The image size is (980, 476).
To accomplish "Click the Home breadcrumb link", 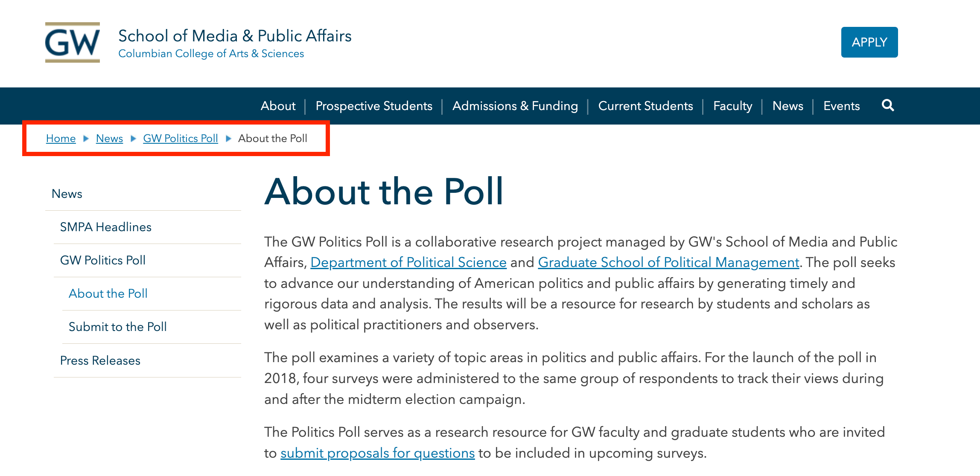I will 61,138.
